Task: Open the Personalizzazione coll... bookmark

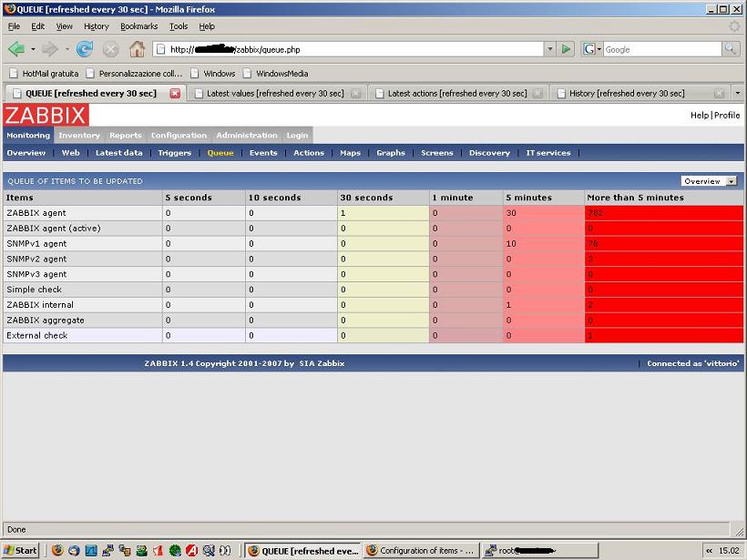Action: coord(134,74)
